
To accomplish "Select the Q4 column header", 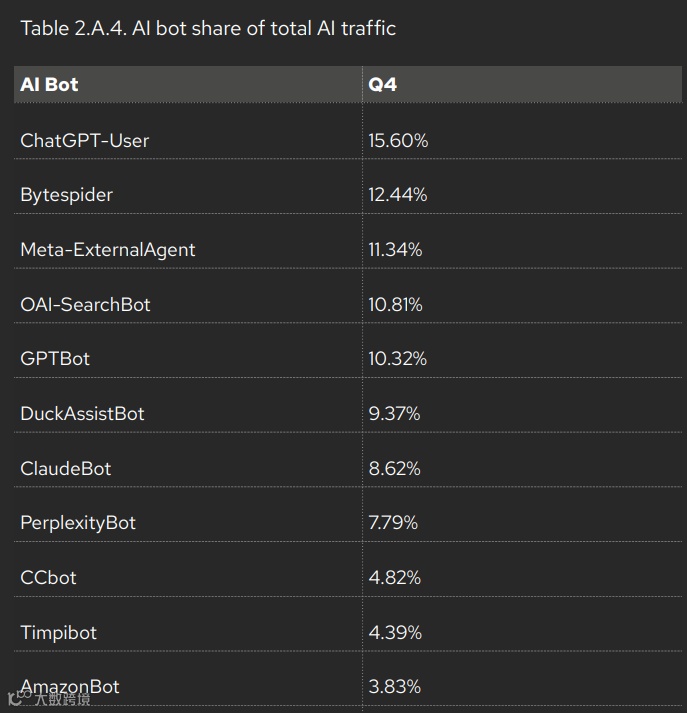I will point(382,85).
